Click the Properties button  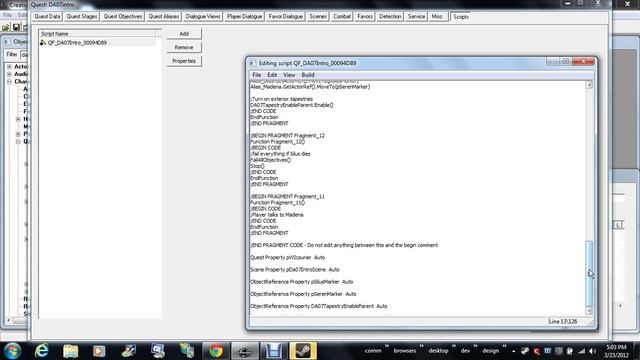click(184, 61)
